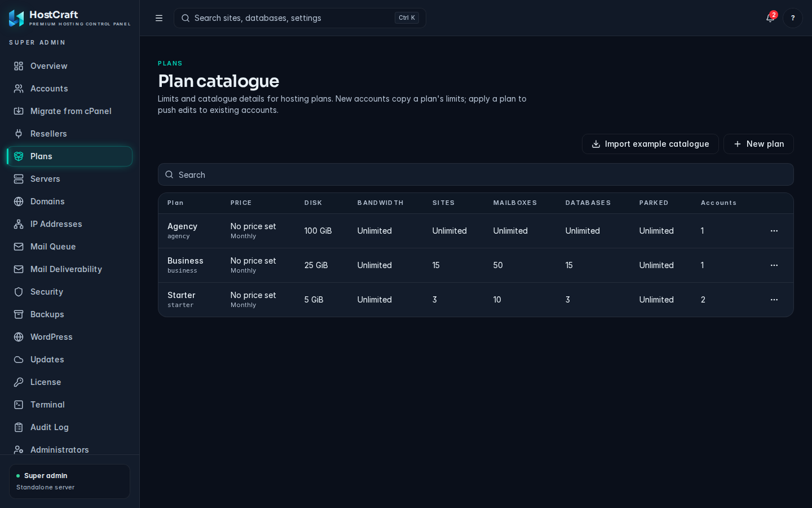
Task: Click the Accounts column header
Action: (x=718, y=203)
